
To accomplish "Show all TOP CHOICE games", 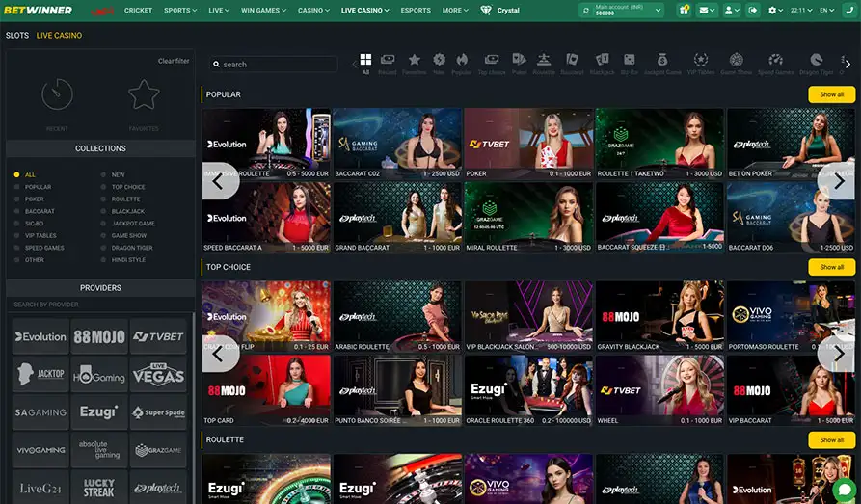I will click(x=831, y=267).
